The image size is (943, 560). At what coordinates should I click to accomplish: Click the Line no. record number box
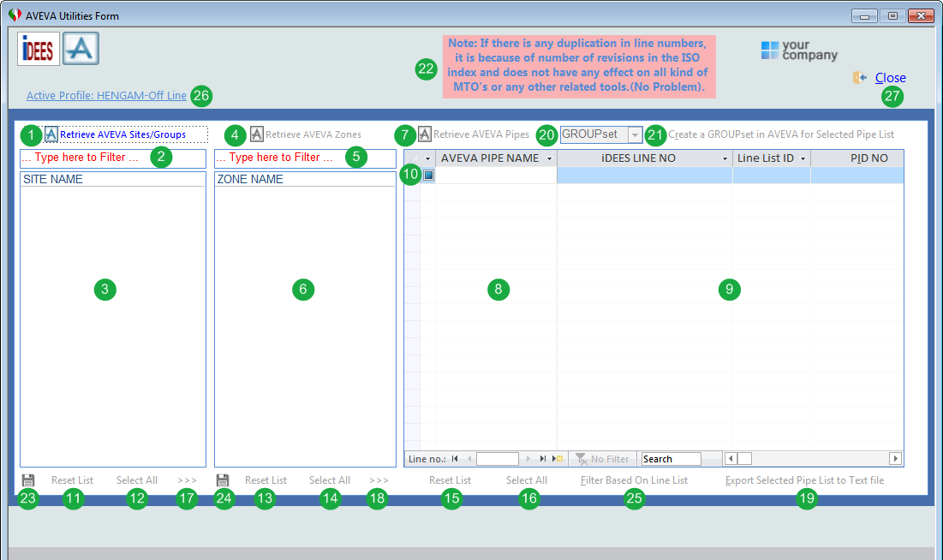pyautogui.click(x=498, y=459)
